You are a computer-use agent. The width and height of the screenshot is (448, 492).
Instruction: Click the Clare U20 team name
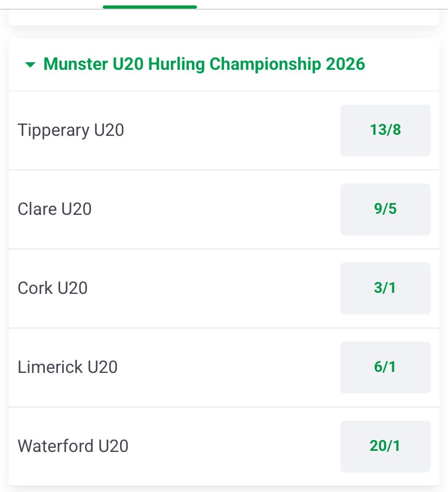tap(55, 209)
